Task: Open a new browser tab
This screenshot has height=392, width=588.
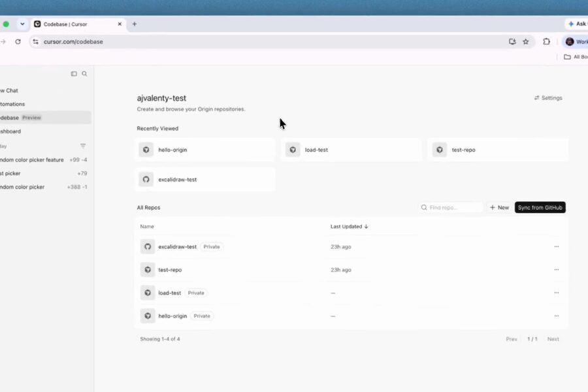Action: 134,24
